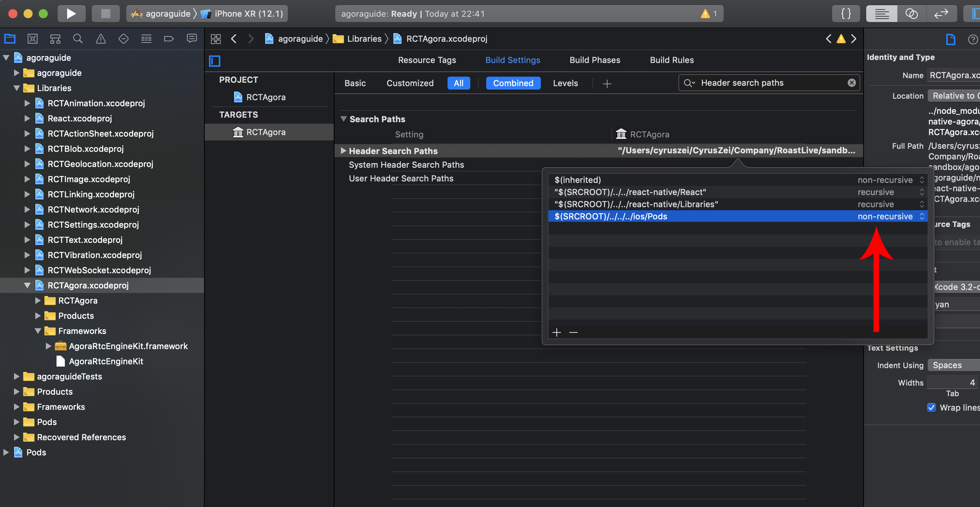Show Quick Help inspector
This screenshot has width=980, height=507.
(x=972, y=39)
